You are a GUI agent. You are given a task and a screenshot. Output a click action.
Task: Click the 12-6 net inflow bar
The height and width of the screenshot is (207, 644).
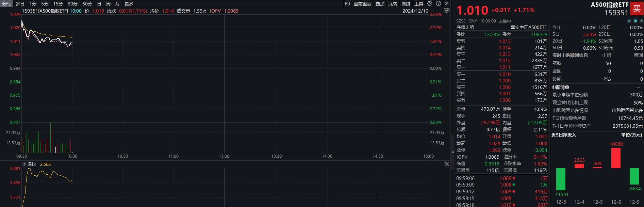[x=616, y=158]
